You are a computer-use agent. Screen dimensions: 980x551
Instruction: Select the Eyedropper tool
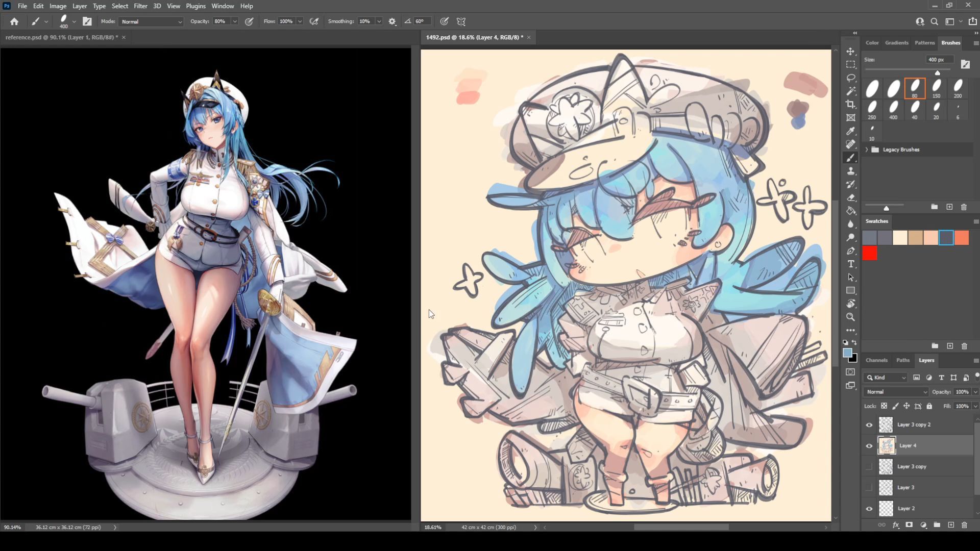click(x=850, y=131)
